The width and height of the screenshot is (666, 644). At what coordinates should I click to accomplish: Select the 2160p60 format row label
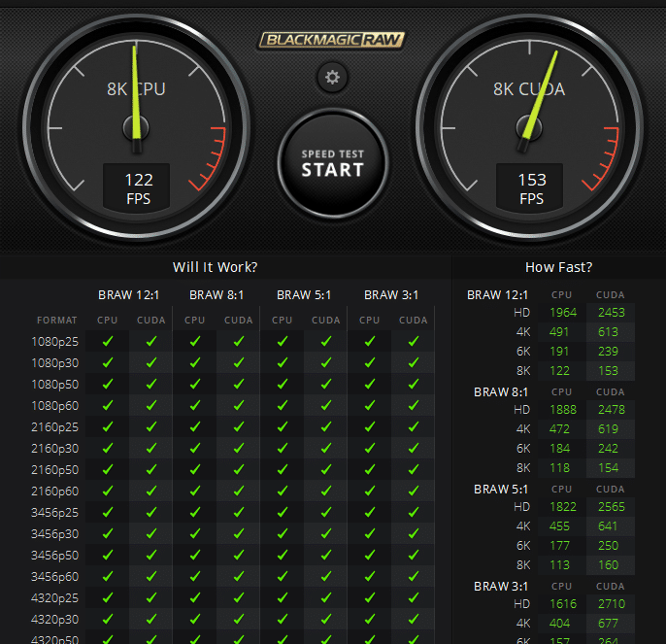pos(54,491)
